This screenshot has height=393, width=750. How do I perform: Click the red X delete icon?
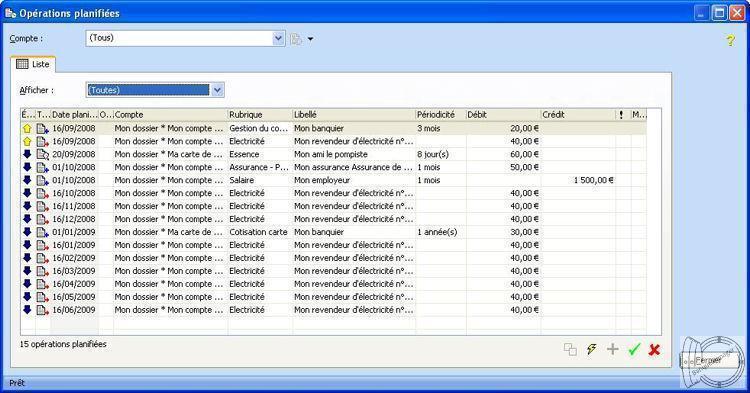pyautogui.click(x=654, y=349)
